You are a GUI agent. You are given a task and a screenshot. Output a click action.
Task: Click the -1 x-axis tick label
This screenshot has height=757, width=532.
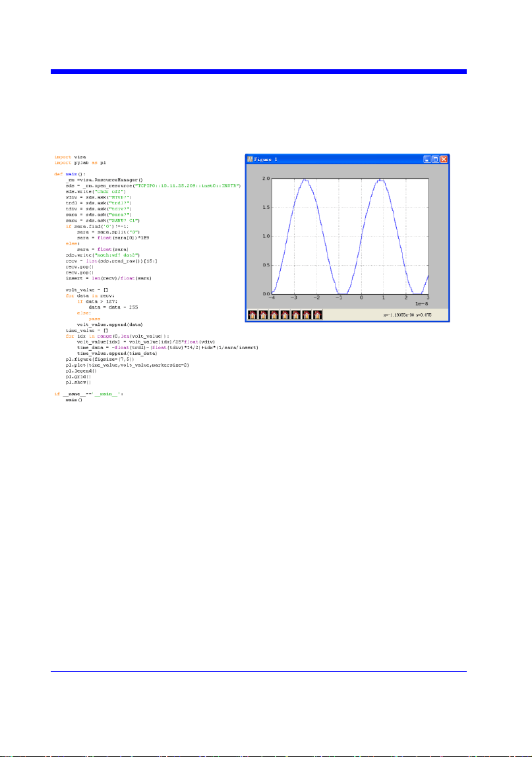[x=339, y=298]
